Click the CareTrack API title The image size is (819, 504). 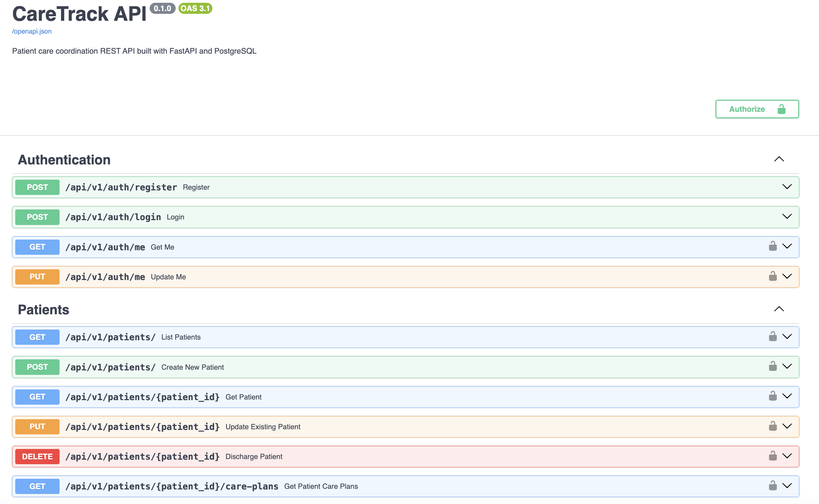point(79,14)
